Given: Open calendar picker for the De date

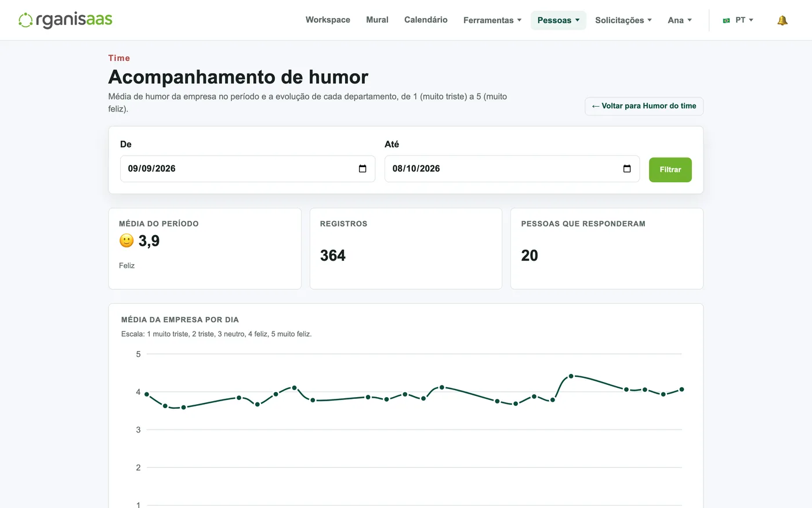Looking at the screenshot, I should [x=362, y=169].
